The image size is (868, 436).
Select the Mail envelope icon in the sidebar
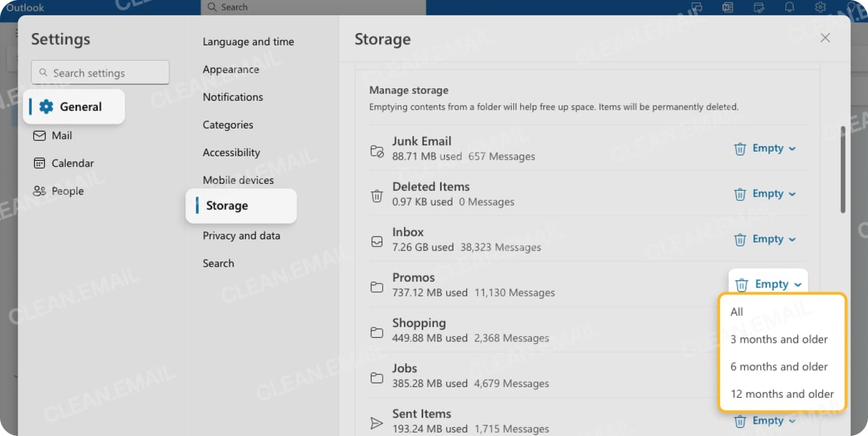pos(38,136)
